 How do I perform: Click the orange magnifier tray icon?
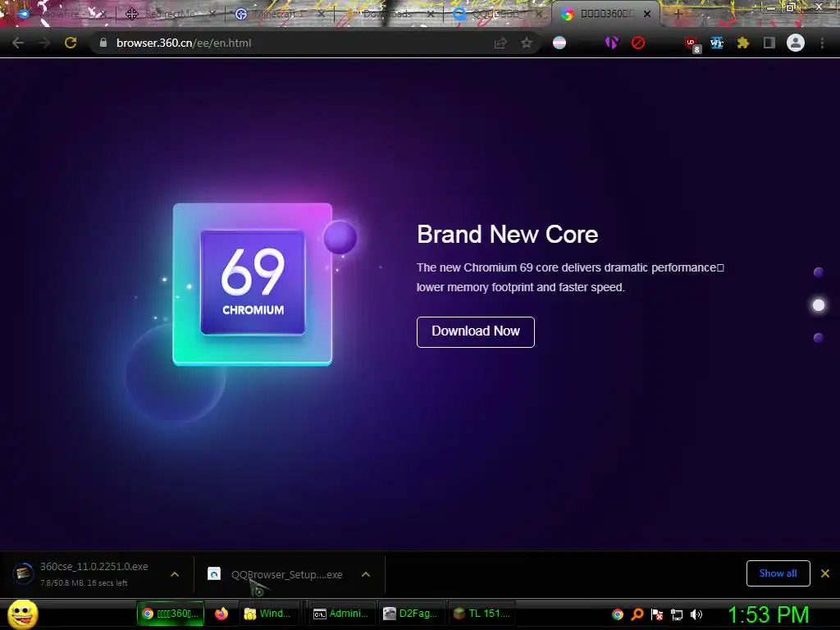(637, 614)
